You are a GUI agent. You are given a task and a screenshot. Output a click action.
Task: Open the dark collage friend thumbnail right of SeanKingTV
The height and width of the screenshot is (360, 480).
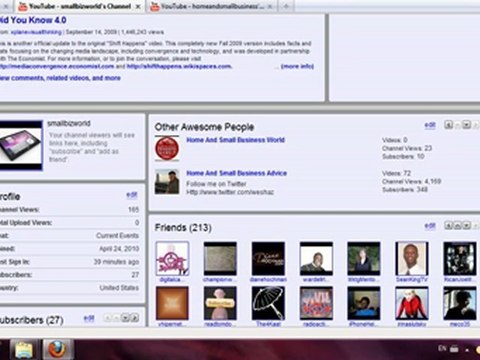pos(460,259)
